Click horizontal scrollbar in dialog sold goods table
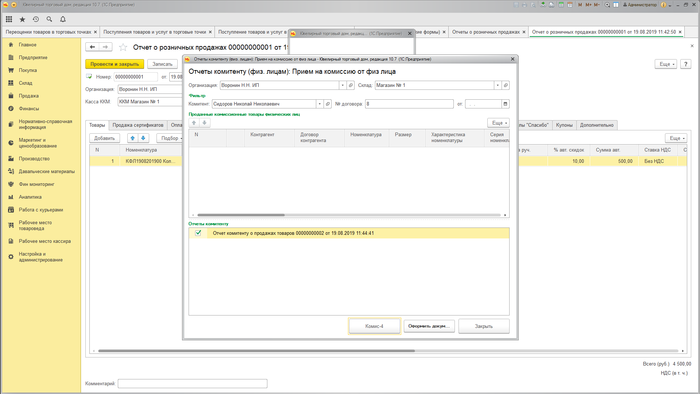The width and height of the screenshot is (700, 394). pyautogui.click(x=241, y=215)
